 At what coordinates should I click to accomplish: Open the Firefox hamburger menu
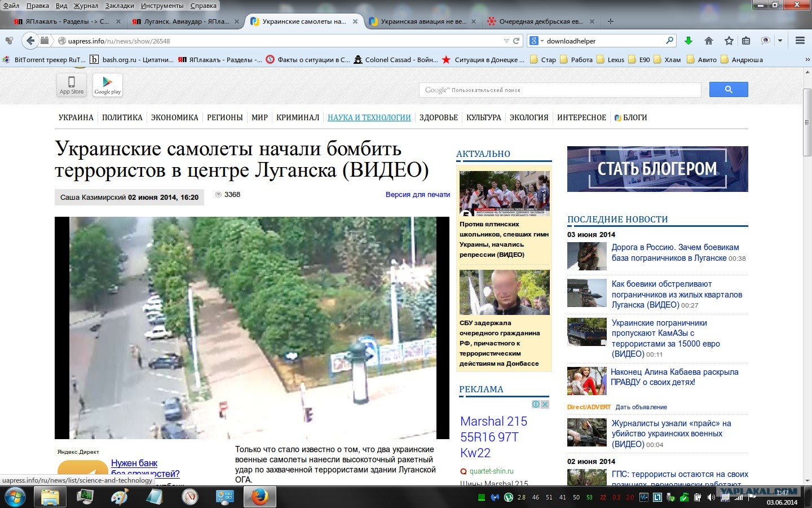coord(800,41)
